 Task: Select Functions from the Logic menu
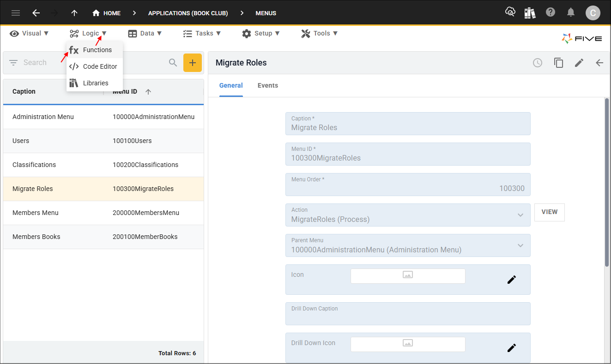(95, 50)
